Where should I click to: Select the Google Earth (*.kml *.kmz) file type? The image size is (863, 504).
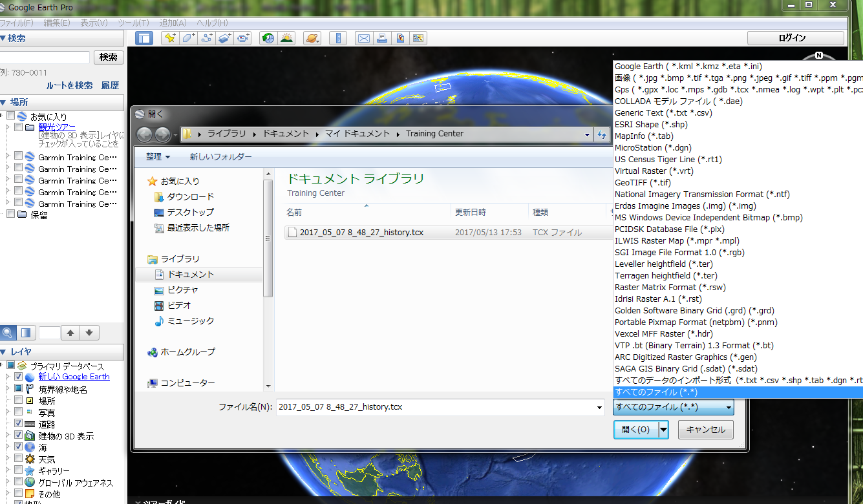tap(738, 67)
